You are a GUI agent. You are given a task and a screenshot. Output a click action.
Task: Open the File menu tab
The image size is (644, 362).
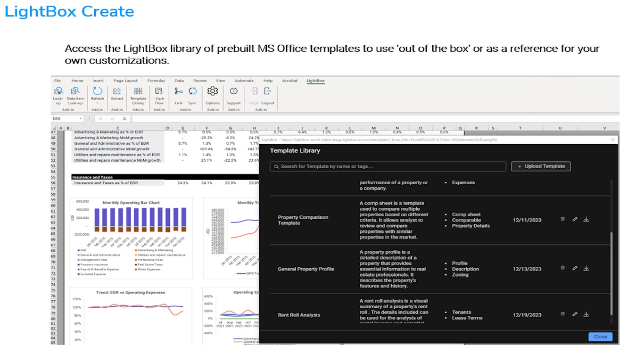58,81
